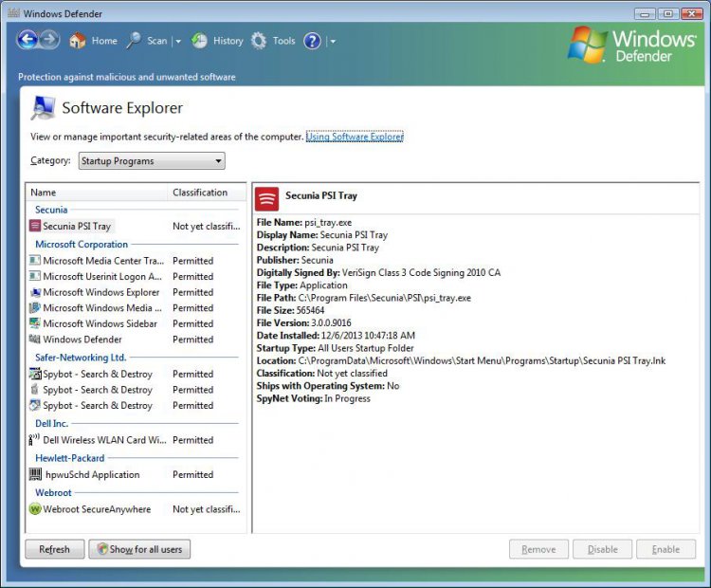Screen dimensions: 711x588
Task: Click Not yet classifi... beside Secunia PSI Tray
Action: (x=207, y=226)
